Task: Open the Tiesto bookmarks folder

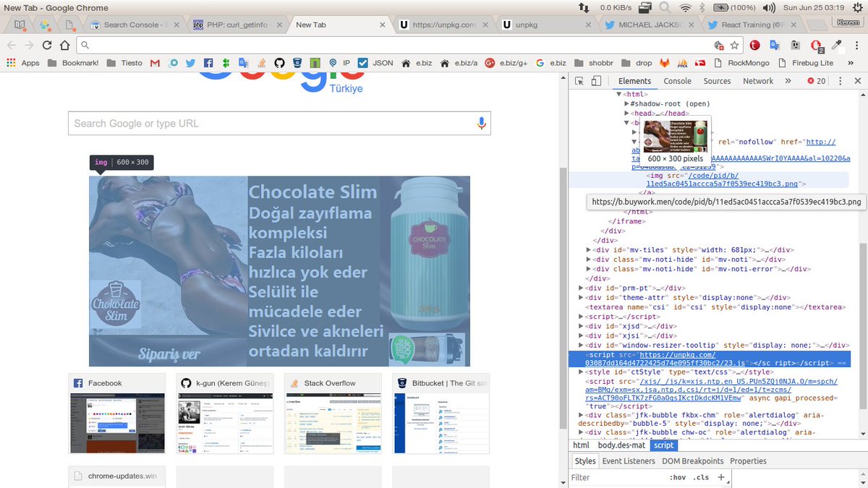Action: pyautogui.click(x=124, y=63)
